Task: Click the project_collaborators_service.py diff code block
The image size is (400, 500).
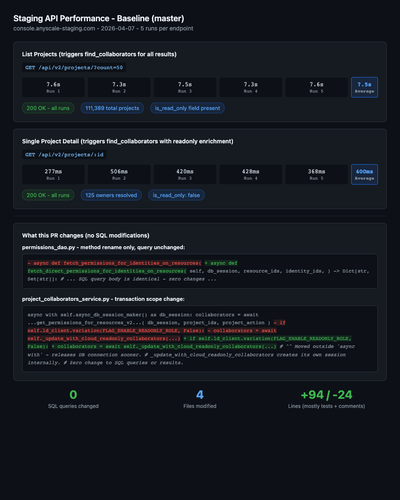Action: [x=200, y=339]
